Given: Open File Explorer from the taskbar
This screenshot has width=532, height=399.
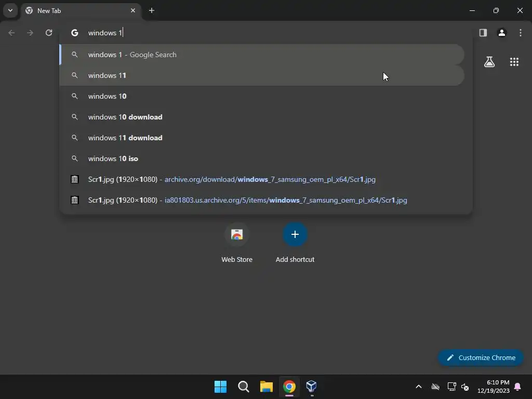Looking at the screenshot, I should (267, 387).
